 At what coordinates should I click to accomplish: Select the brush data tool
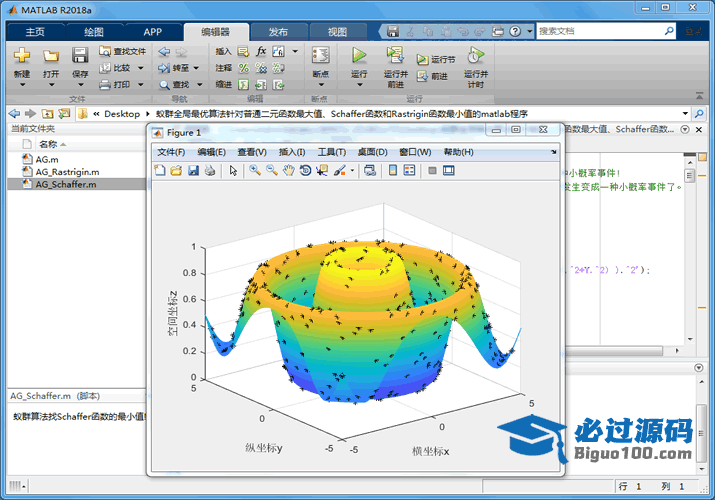(x=340, y=170)
